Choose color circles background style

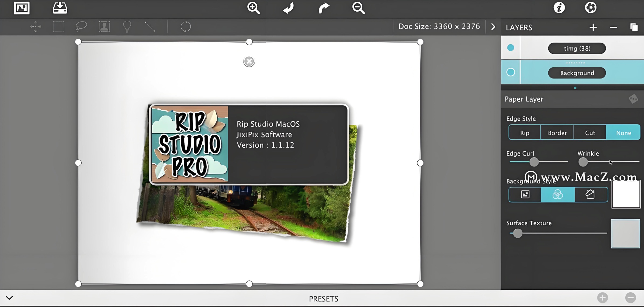coord(558,195)
